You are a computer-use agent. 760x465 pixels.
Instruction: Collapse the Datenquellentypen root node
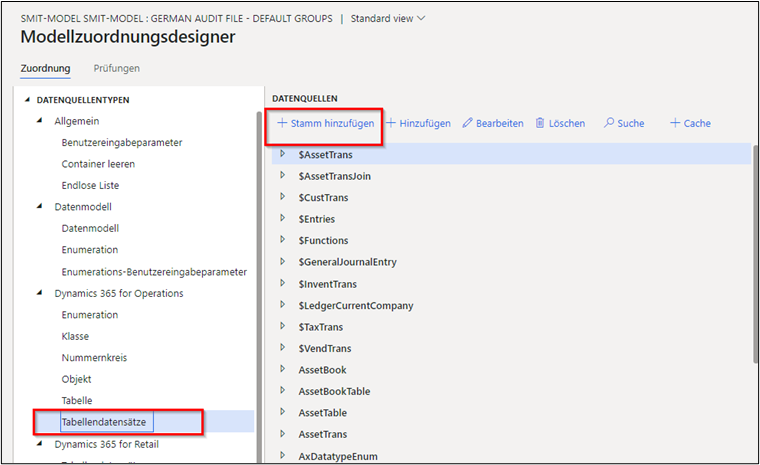27,100
